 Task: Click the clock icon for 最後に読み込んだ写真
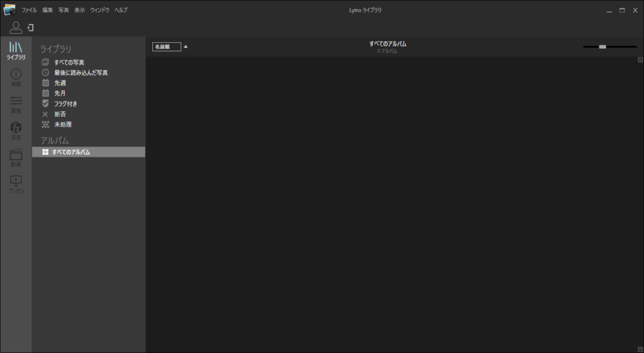[45, 72]
